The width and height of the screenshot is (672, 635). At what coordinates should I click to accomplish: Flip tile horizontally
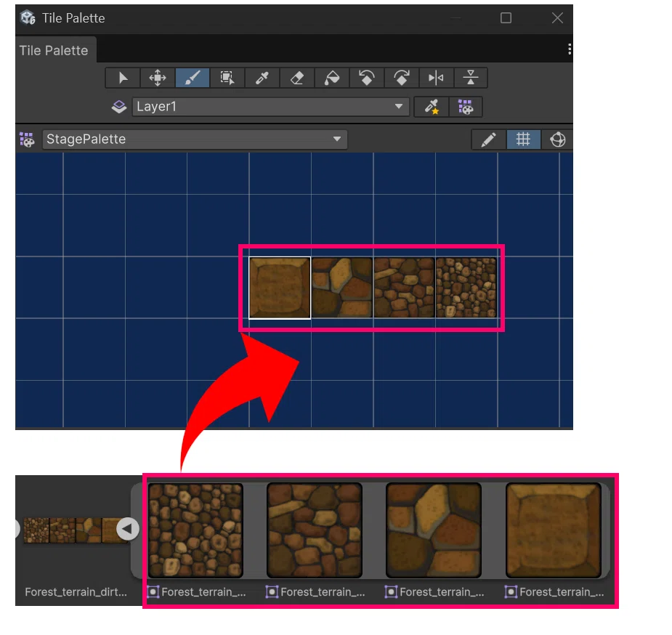coord(437,78)
